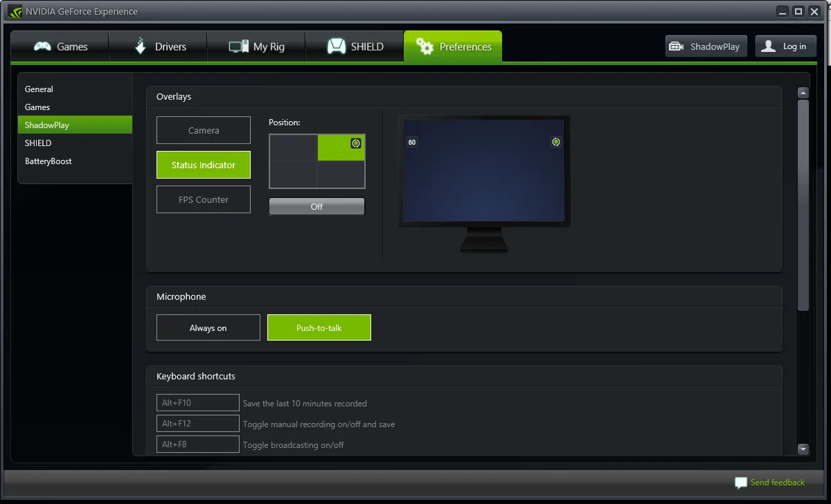Set overlay position to top-right quadrant
This screenshot has height=504, width=831.
341,148
